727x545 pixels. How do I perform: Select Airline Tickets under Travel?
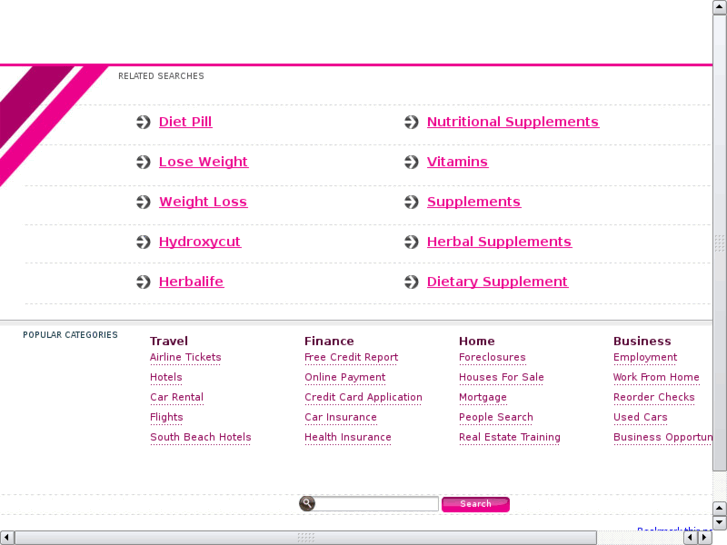coord(185,357)
